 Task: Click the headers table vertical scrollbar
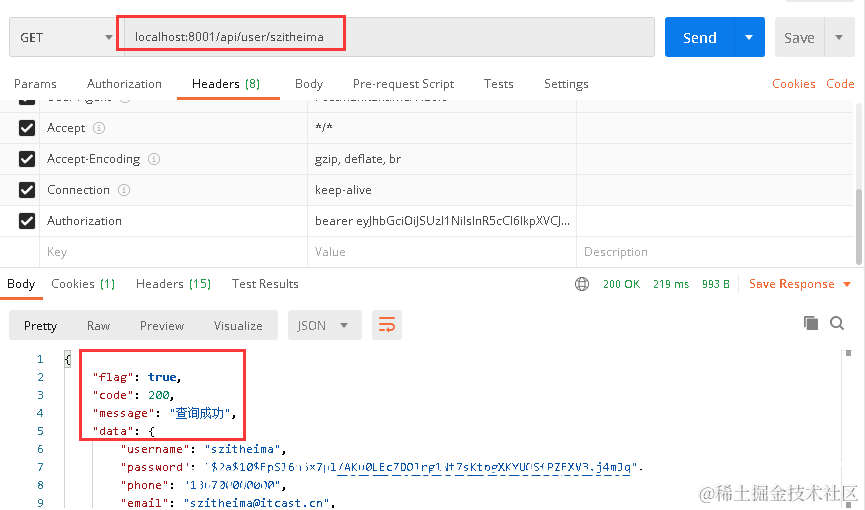(859, 226)
